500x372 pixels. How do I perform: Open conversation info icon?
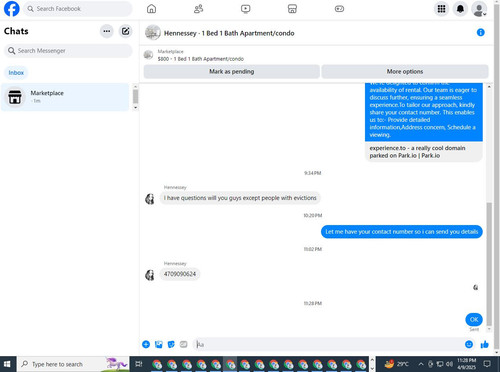click(x=480, y=32)
